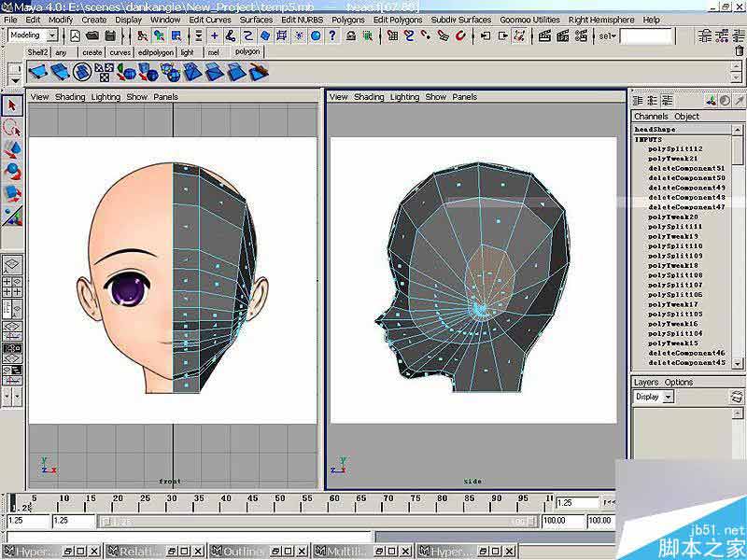Viewport: 747px width, 560px height.
Task: Open Panels menu in side view panel
Action: point(464,97)
